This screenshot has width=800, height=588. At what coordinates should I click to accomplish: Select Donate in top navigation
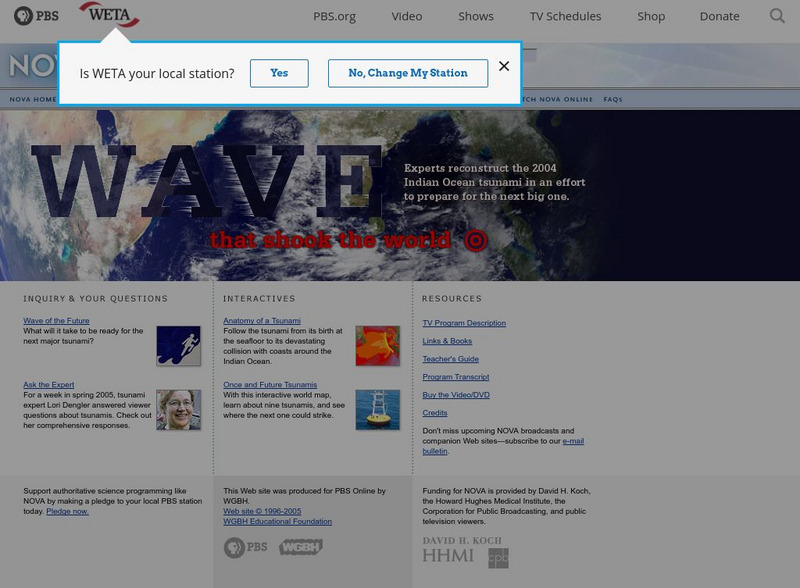(719, 16)
